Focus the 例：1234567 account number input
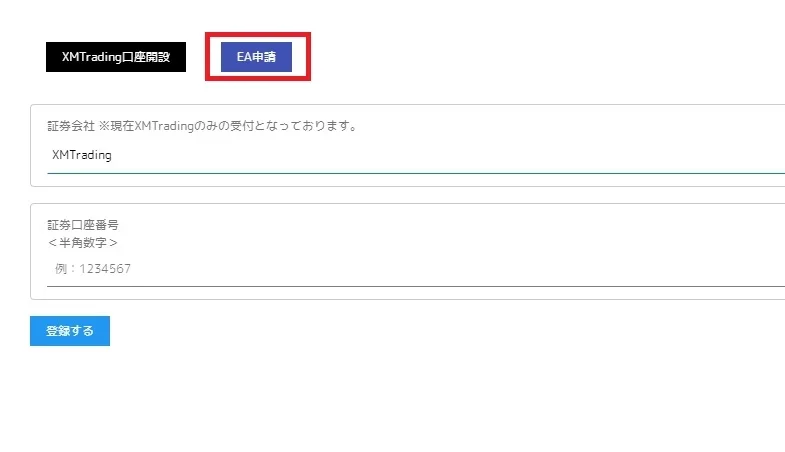The image size is (785, 452). (416, 269)
